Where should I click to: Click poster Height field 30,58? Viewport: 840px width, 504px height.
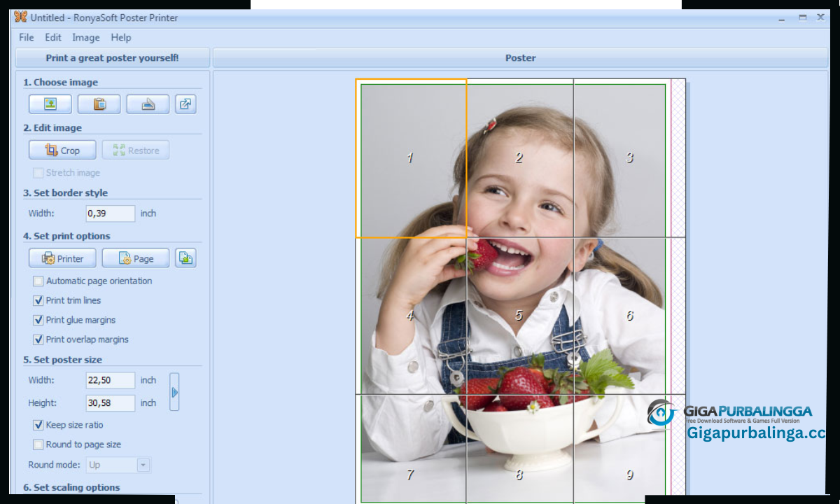[111, 403]
